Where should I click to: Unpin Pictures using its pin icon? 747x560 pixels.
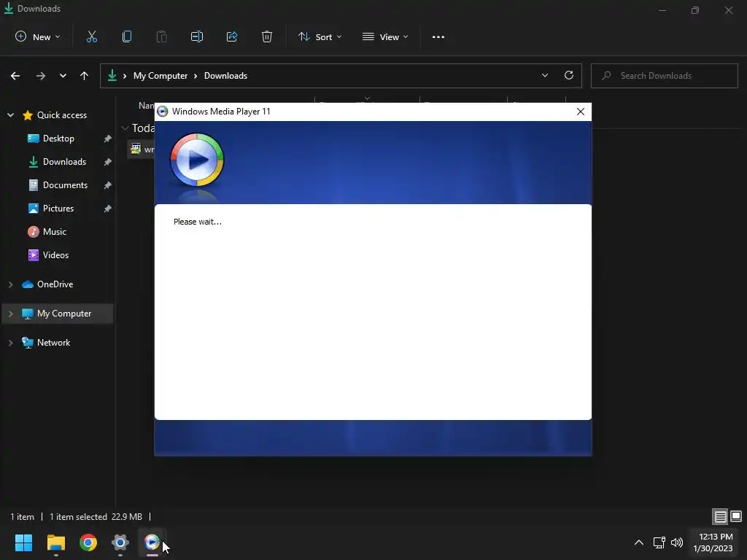tap(108, 209)
